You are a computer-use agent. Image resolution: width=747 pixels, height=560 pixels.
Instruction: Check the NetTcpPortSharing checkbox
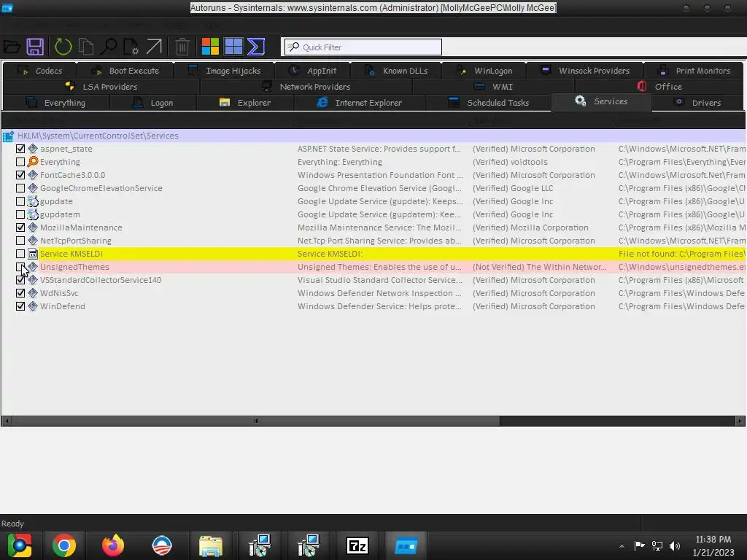click(20, 241)
